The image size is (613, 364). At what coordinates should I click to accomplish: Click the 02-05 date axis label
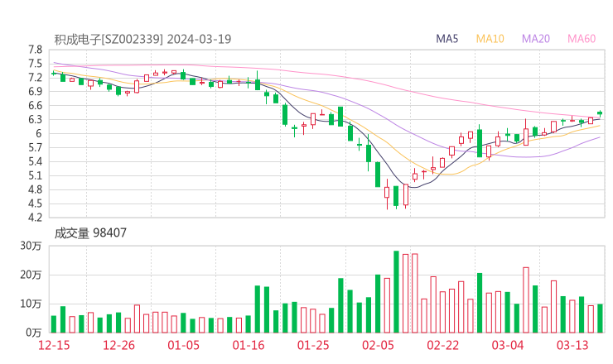[x=378, y=345]
